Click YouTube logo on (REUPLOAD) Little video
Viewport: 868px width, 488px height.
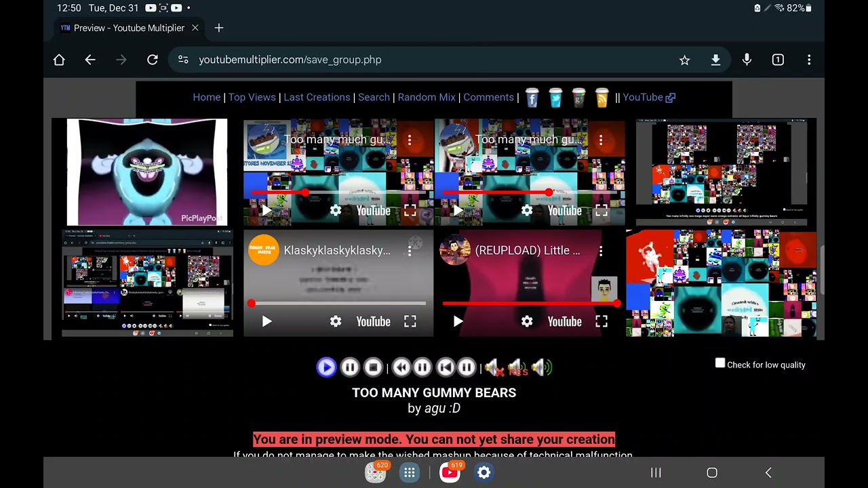(x=565, y=321)
